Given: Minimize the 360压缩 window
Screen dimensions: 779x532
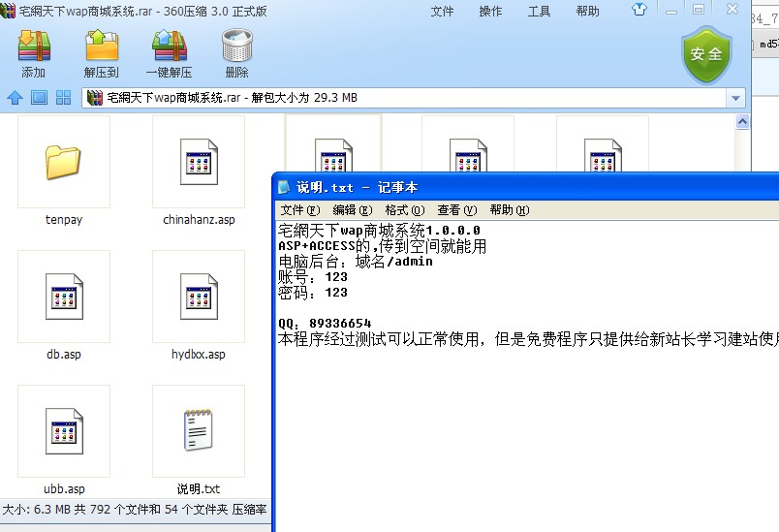Looking at the screenshot, I should 671,10.
